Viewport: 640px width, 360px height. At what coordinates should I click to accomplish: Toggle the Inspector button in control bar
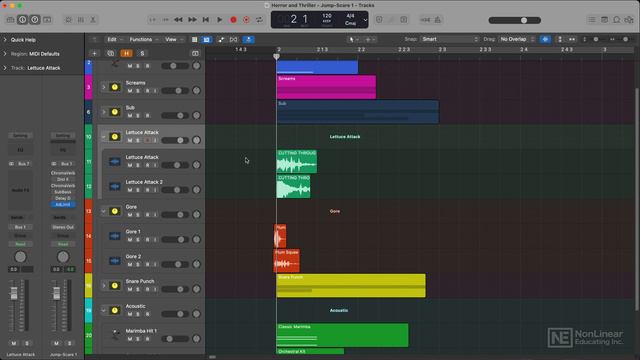[x=22, y=20]
